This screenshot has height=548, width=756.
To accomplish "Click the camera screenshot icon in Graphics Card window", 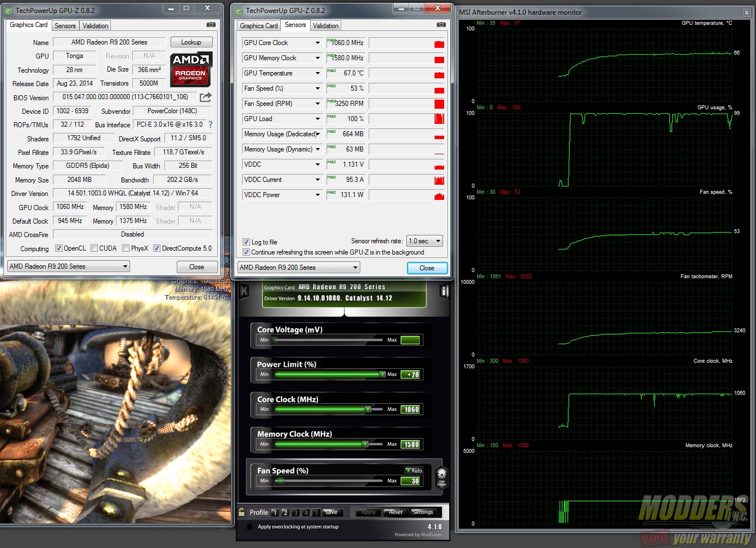I will tap(211, 25).
